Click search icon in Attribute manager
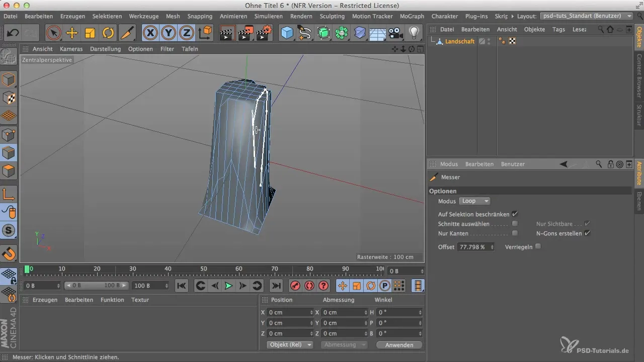Screen dimensions: 644x362 [599, 164]
